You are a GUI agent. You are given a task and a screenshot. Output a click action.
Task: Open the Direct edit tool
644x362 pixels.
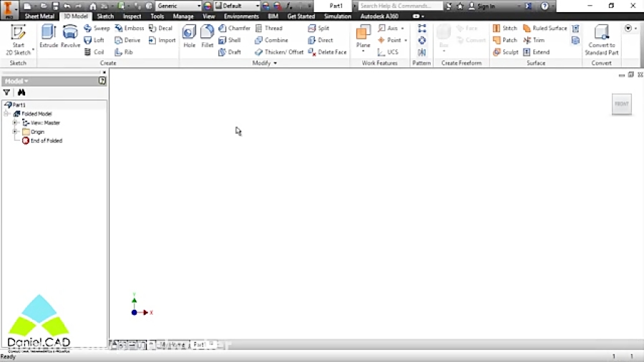click(321, 40)
